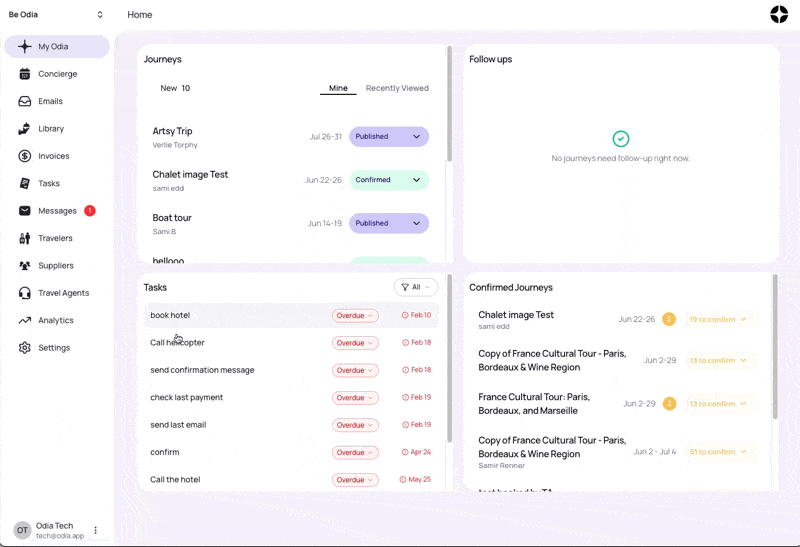Click orange 2 badge for France Cultural Tour Marseille
Viewport: 800px width, 547px height.
pos(669,404)
